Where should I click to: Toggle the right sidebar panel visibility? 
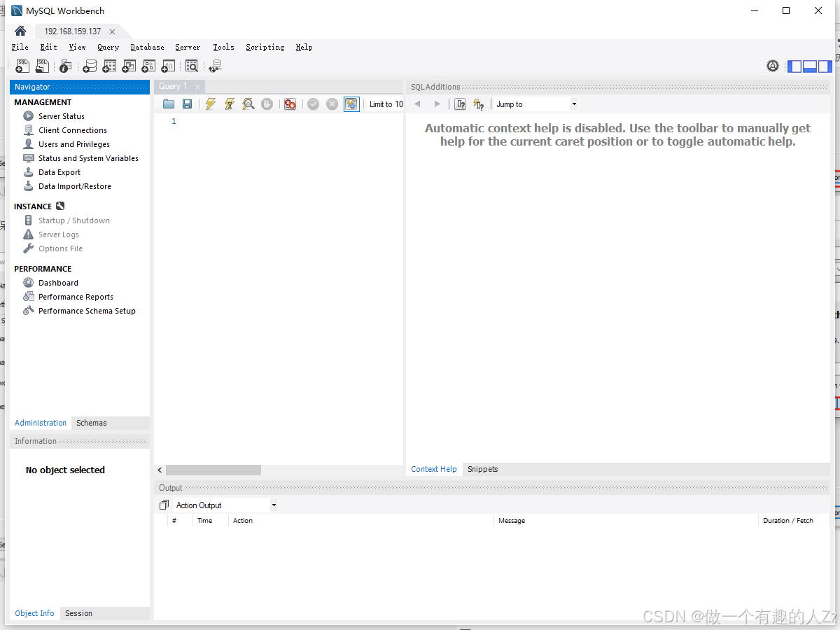[x=825, y=66]
